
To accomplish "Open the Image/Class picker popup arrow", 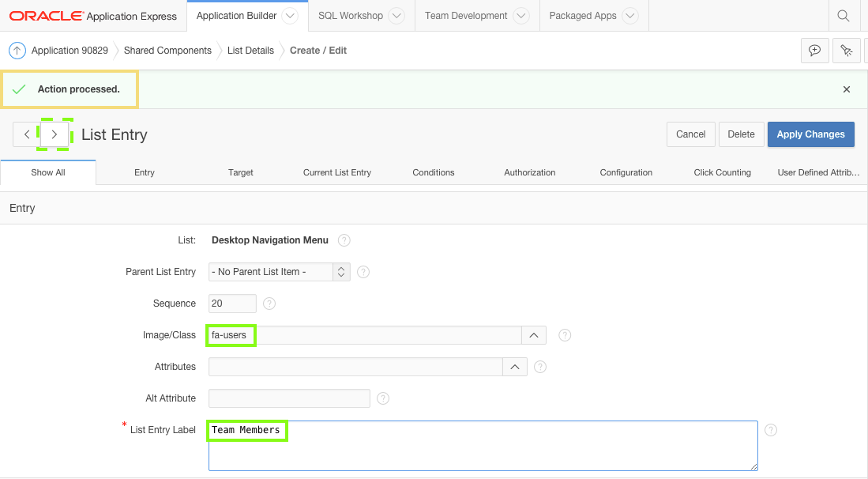I will point(533,335).
